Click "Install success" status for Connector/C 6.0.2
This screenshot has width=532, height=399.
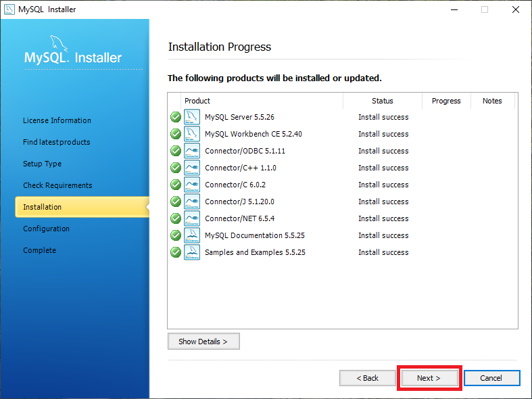click(383, 185)
